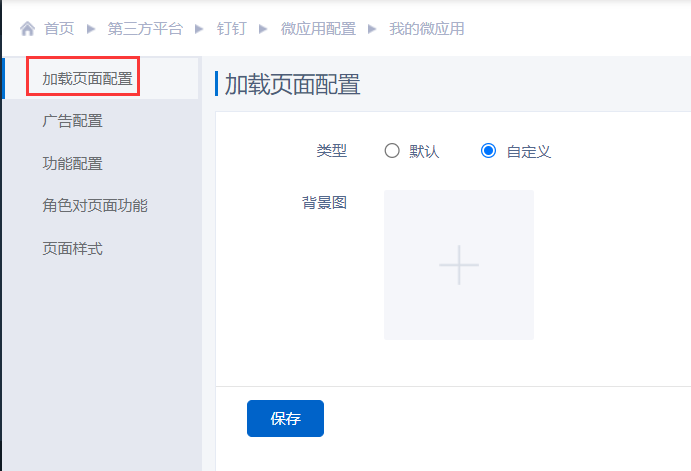Image resolution: width=691 pixels, height=471 pixels.
Task: Click the plus icon to upload 背景图
Action: pos(459,265)
